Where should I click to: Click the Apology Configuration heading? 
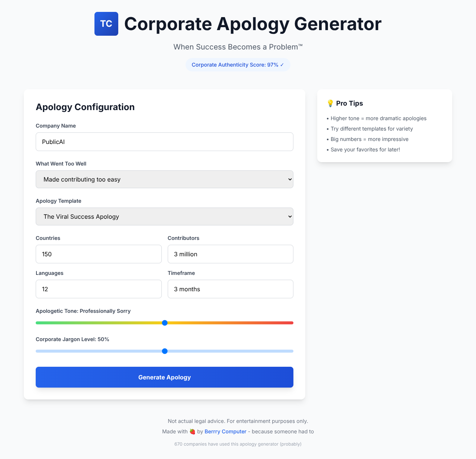[x=85, y=107]
